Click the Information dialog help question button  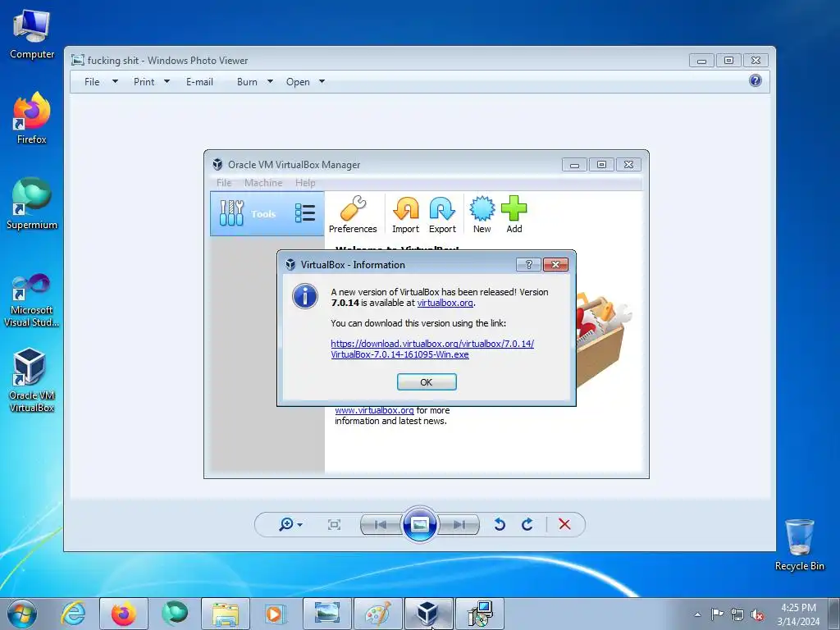(528, 265)
